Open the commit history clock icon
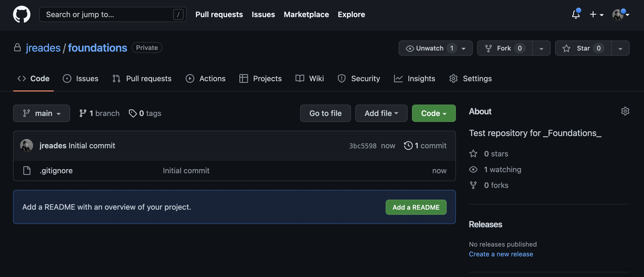644x277 pixels. (408, 146)
